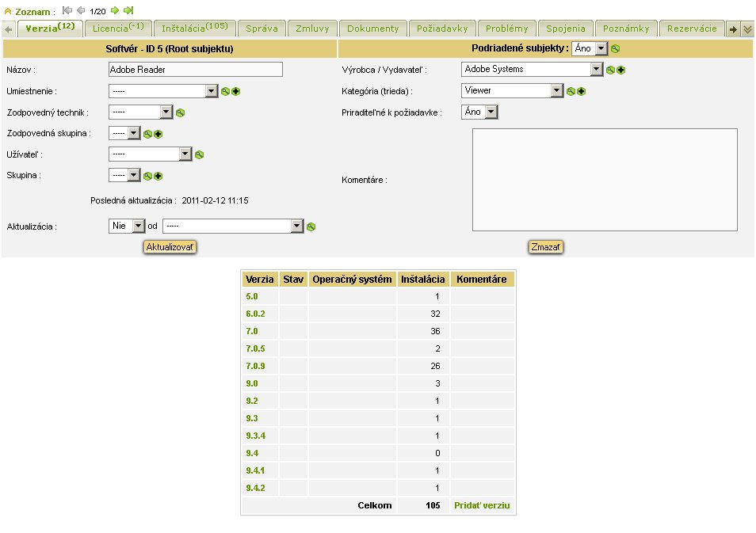Screen dimensions: 756x533
Task: Open version 5.0 link
Action: pos(252,296)
